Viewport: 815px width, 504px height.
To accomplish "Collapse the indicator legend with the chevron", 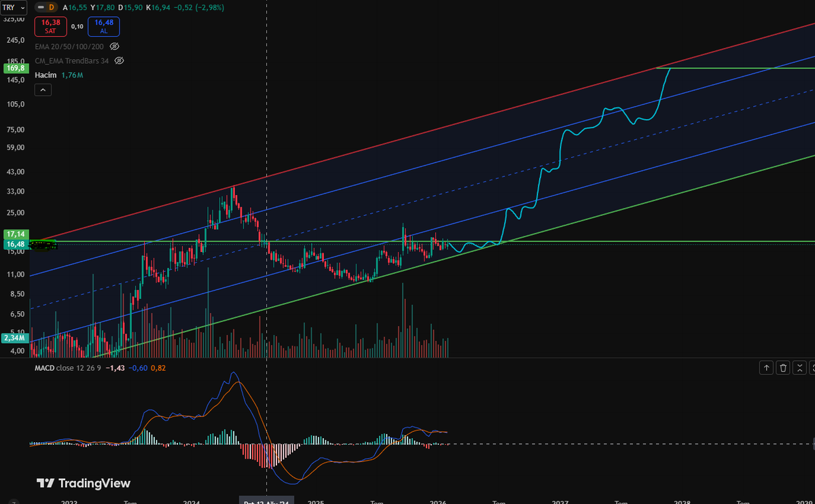I will click(42, 89).
